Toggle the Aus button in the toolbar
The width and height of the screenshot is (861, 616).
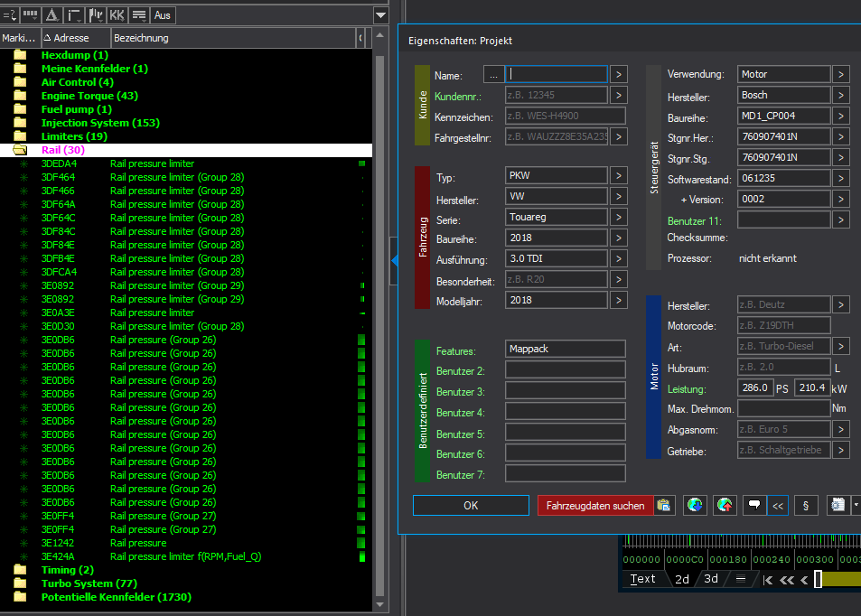click(164, 15)
